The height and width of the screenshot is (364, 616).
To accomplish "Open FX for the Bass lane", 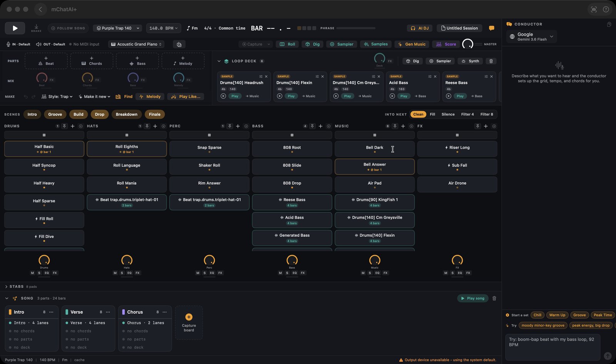I will tap(303, 273).
